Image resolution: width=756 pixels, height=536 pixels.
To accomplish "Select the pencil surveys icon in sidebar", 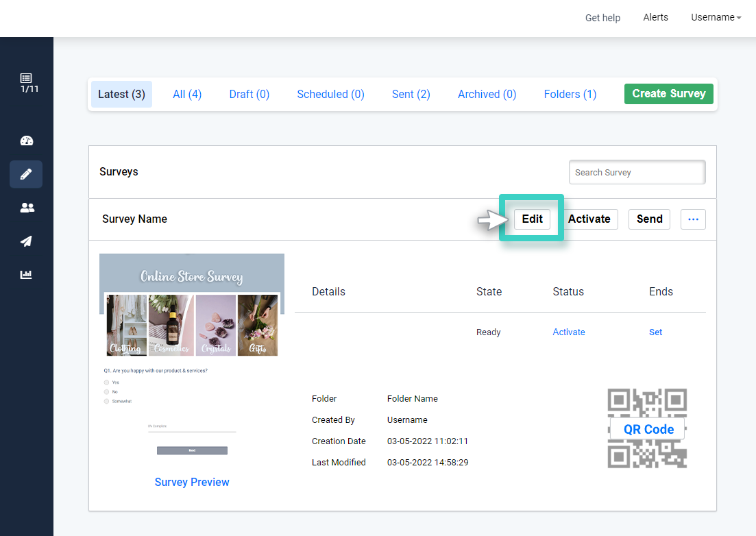I will 26,174.
